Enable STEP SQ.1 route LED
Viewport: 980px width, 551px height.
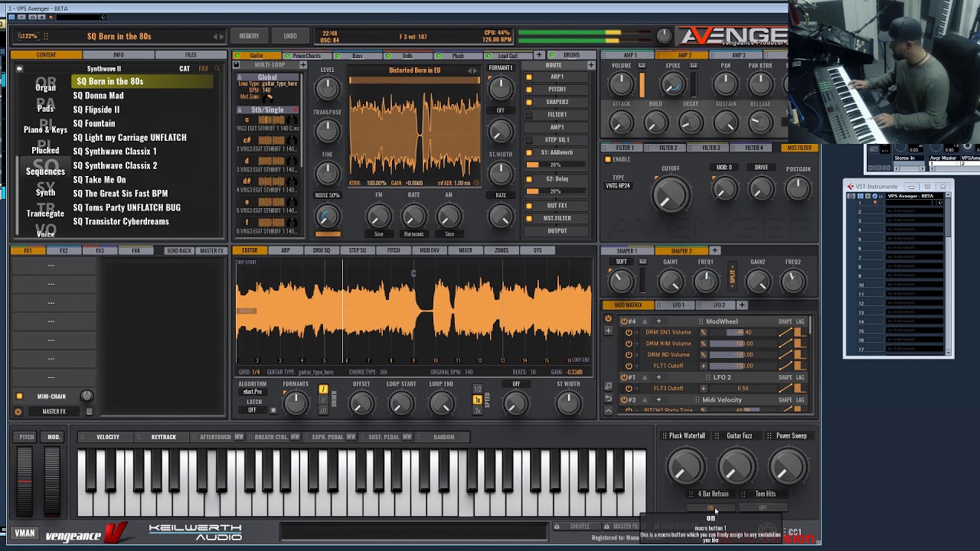point(529,140)
